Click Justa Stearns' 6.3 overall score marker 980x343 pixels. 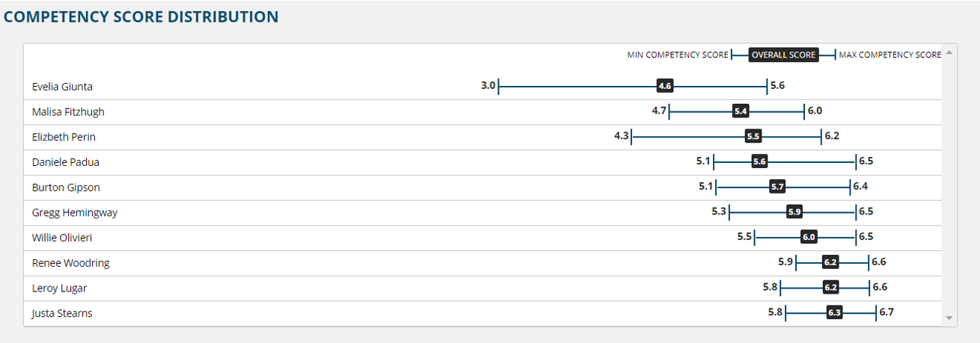835,313
